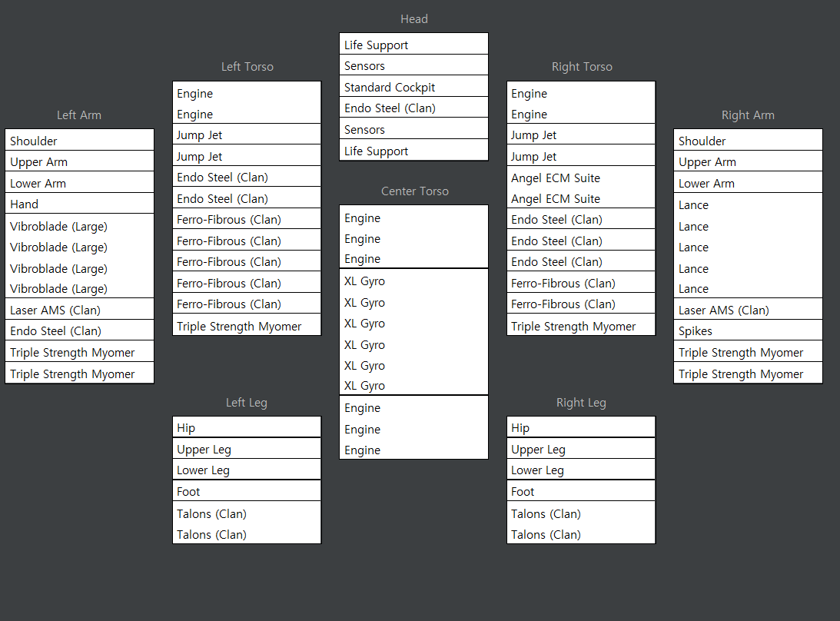Click the Shoulder slot in Right Arm
Viewport: 840px width, 621px height.
pyautogui.click(x=748, y=141)
